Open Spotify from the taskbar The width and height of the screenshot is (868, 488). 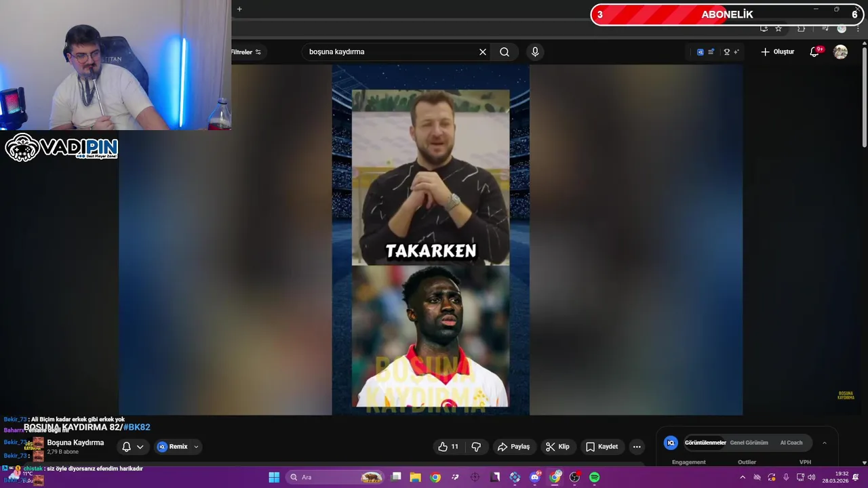(595, 477)
